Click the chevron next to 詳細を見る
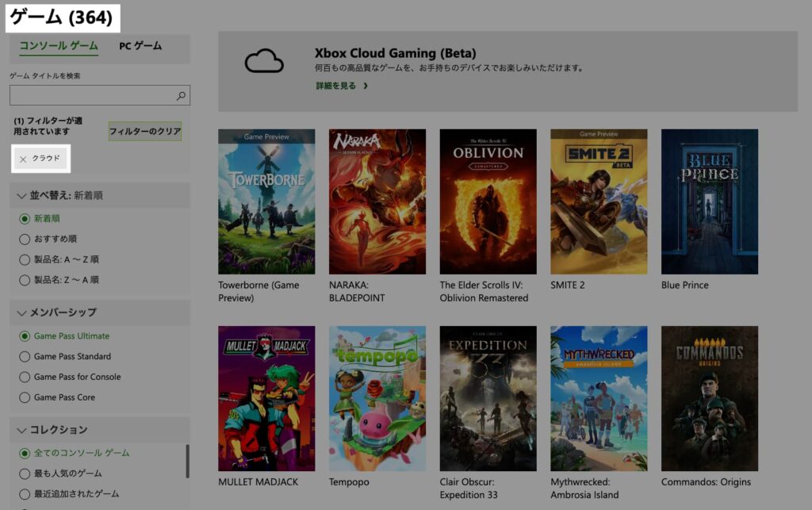 tap(366, 86)
